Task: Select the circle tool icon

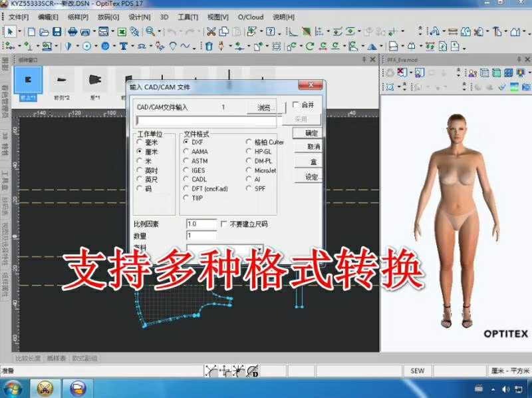Action: (87, 46)
